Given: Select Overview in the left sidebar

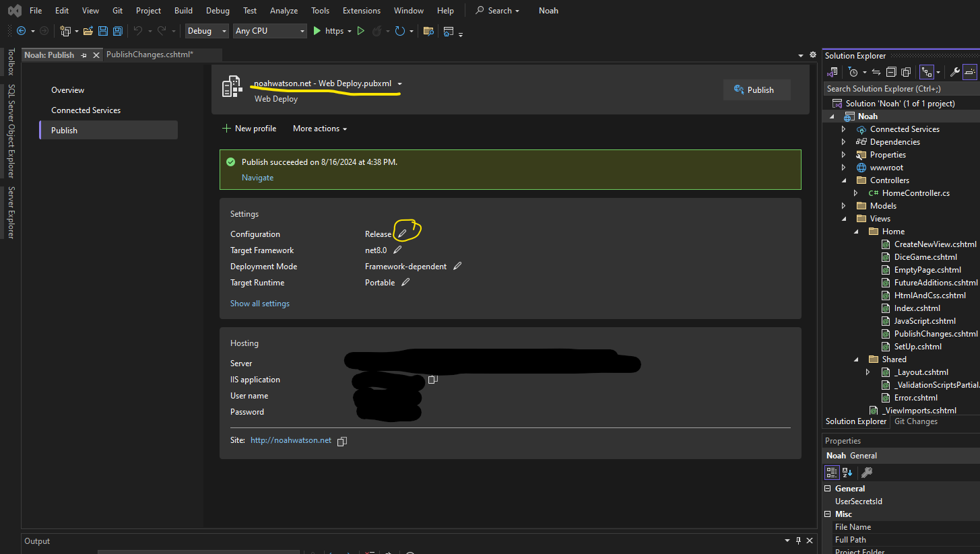Looking at the screenshot, I should coord(68,90).
